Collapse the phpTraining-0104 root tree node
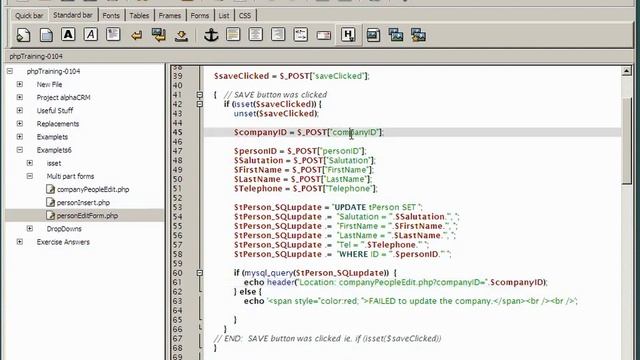Image resolution: width=640 pixels, height=360 pixels. point(10,71)
